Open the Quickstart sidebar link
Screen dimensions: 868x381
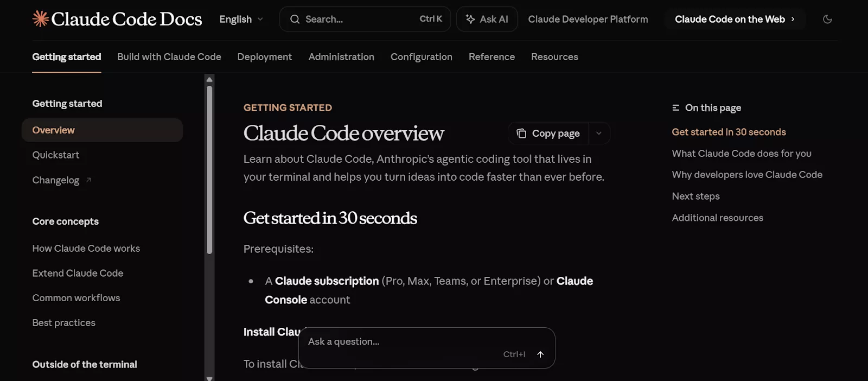point(56,155)
